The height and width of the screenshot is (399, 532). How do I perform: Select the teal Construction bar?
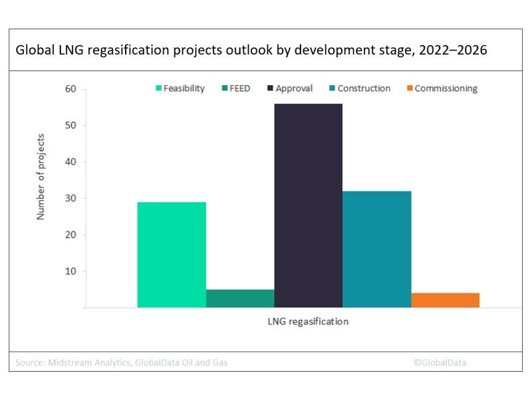[x=377, y=249]
